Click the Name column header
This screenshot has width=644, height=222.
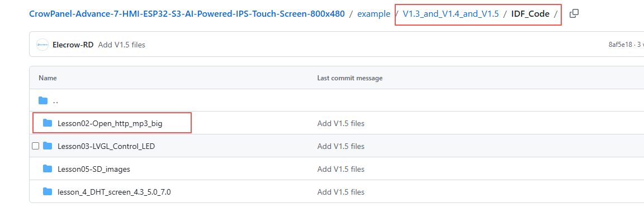48,78
